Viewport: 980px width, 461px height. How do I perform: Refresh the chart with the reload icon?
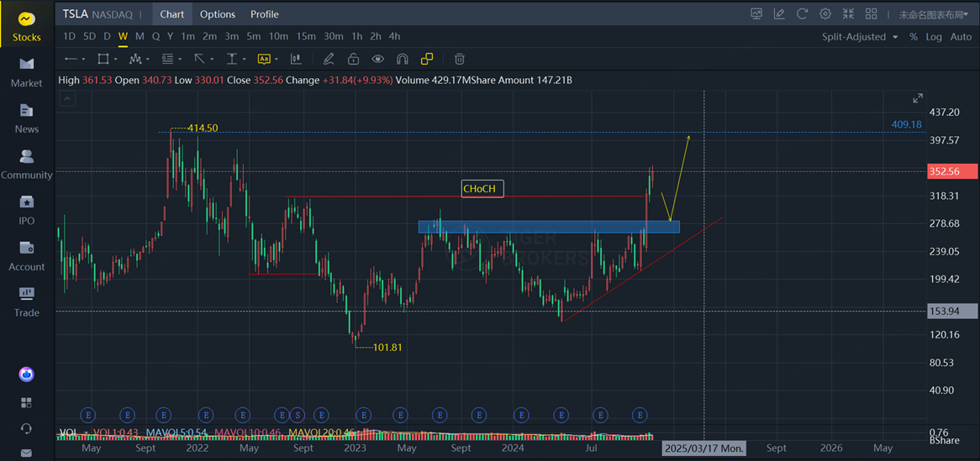click(x=803, y=13)
